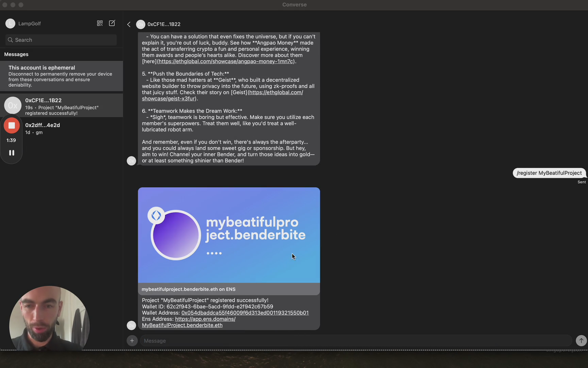Click sender avatar beside Bender advice message
Viewport: 588px width, 368px height.
pos(131,161)
